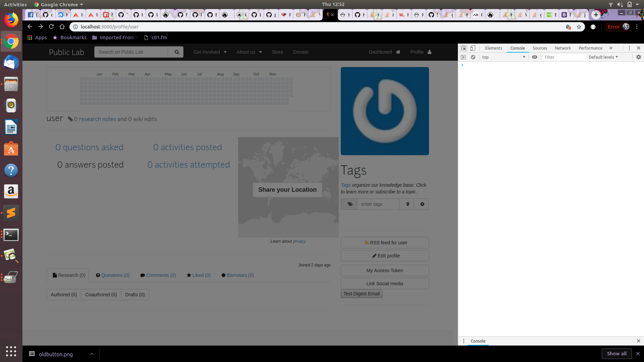Image resolution: width=644 pixels, height=362 pixels.
Task: Open the Default levels dropdown
Action: click(603, 57)
